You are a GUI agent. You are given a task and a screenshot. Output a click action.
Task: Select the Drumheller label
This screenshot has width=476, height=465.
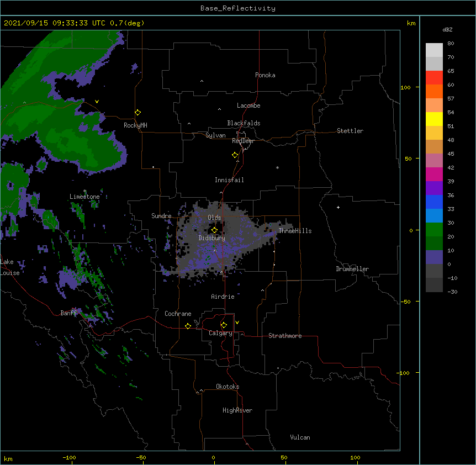pyautogui.click(x=352, y=269)
